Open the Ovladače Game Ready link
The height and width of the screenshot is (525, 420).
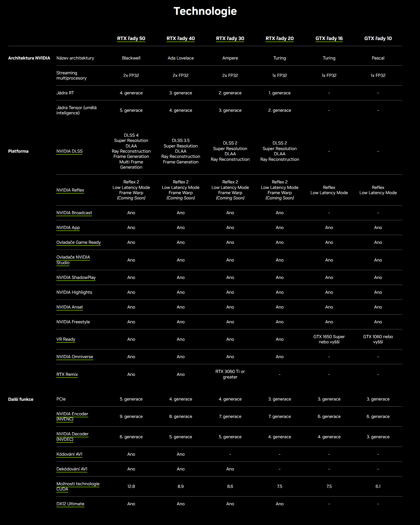point(78,242)
